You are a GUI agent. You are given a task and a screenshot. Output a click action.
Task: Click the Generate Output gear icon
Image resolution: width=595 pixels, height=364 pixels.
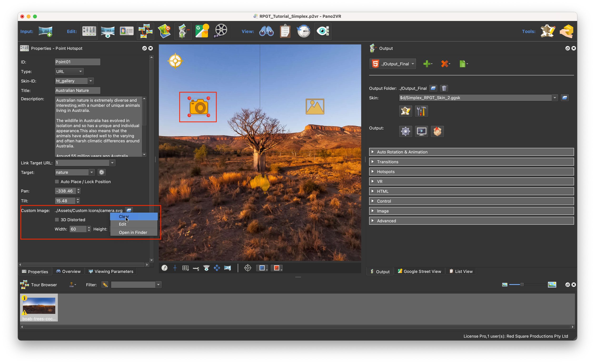(x=406, y=131)
